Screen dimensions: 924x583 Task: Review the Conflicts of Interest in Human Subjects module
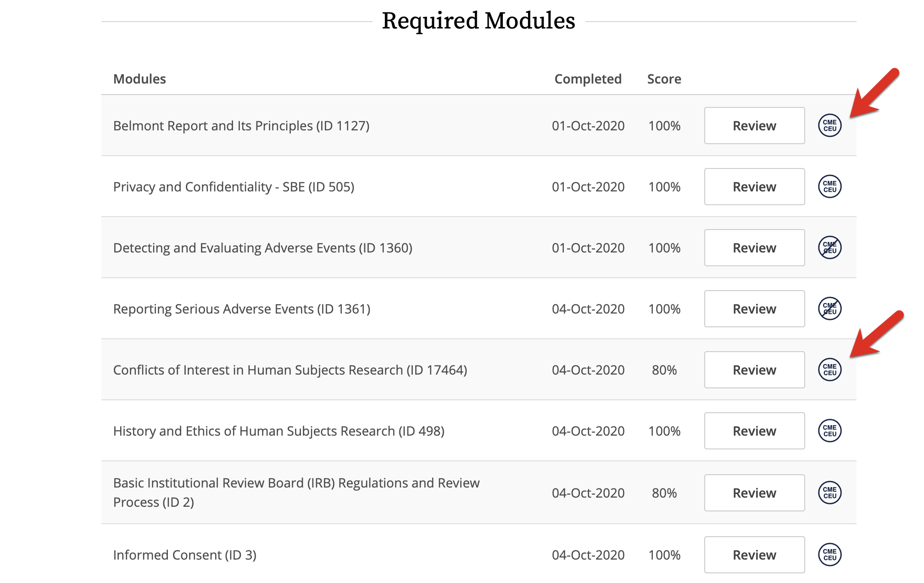755,370
